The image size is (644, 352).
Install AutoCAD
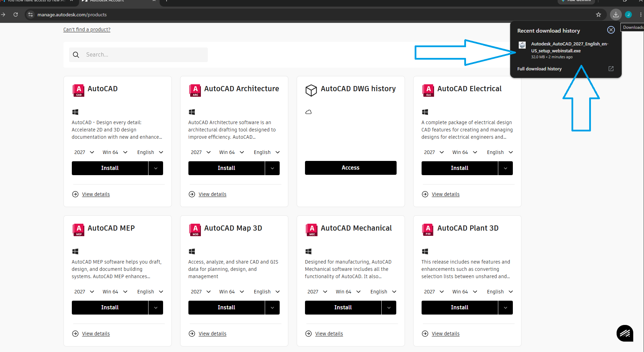click(x=110, y=168)
